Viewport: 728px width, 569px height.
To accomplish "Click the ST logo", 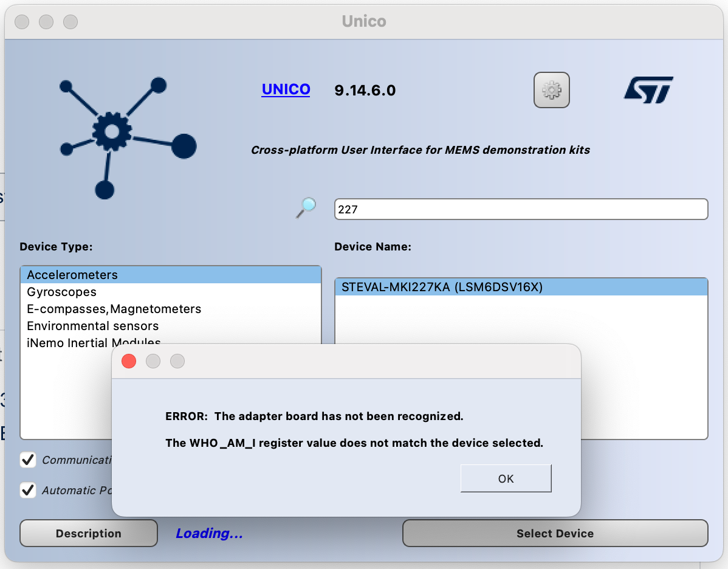I will coord(648,88).
